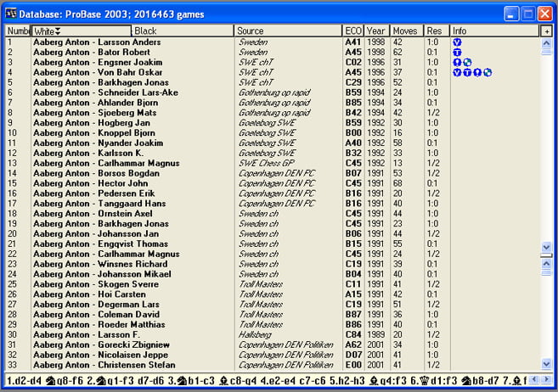558x392 pixels.
Task: Click the exclamation medal on Von Bahr Oskar game
Action: (x=477, y=72)
